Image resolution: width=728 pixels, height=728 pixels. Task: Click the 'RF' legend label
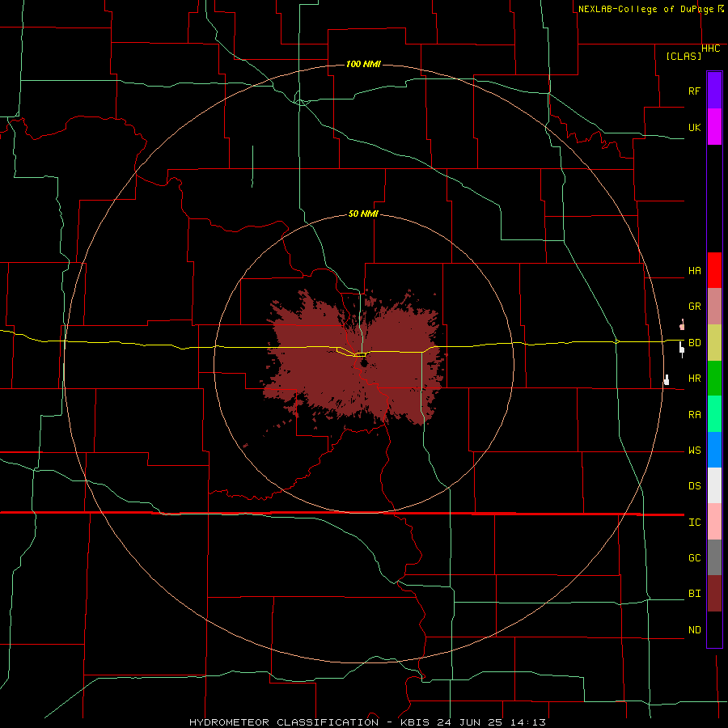point(694,91)
